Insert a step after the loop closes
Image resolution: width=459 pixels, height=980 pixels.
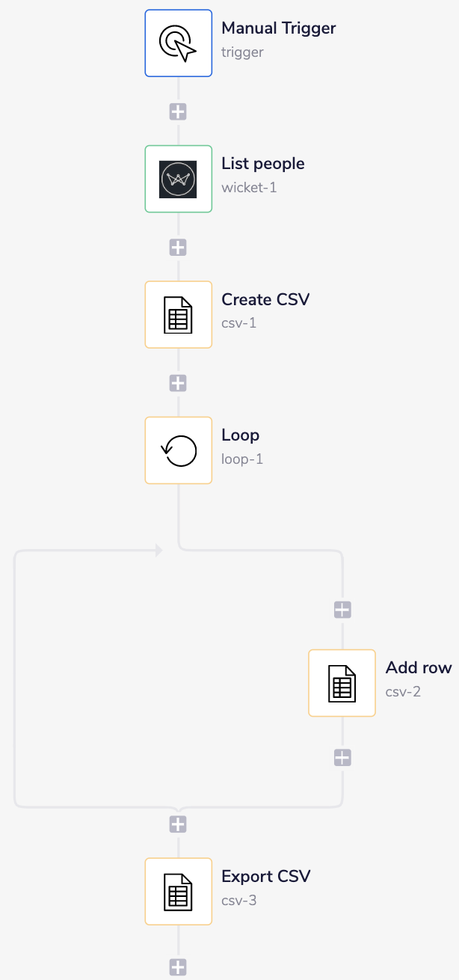pos(178,824)
